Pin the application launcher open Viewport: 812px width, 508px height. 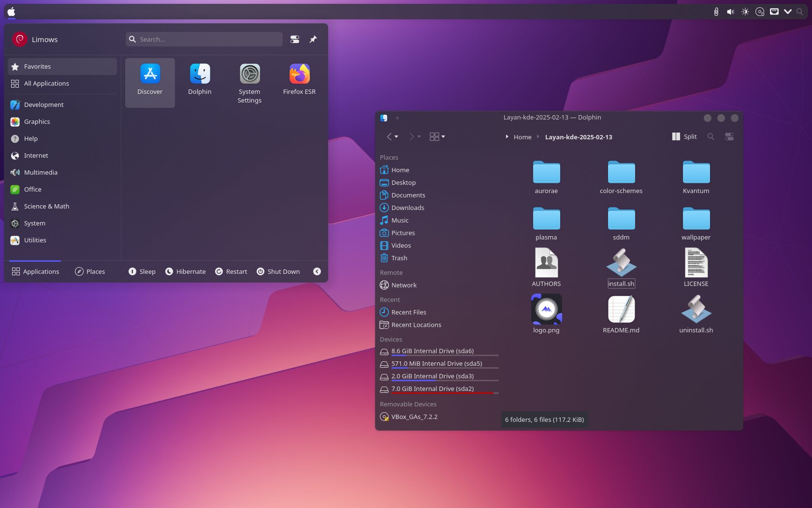(313, 39)
